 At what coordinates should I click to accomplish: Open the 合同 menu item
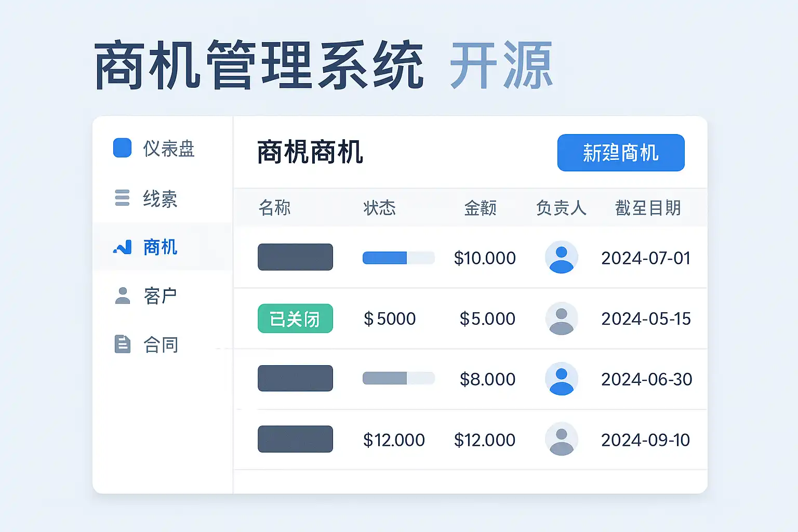(x=161, y=344)
